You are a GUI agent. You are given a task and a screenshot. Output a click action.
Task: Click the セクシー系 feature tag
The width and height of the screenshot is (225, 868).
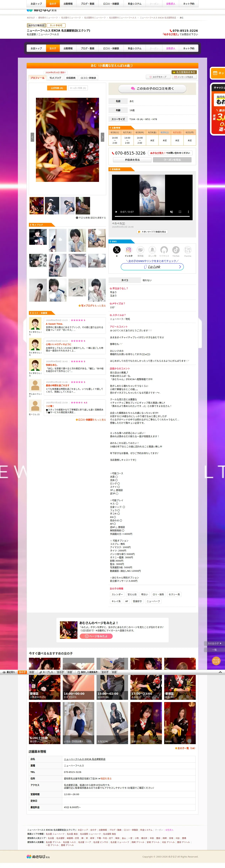pyautogui.click(x=175, y=594)
